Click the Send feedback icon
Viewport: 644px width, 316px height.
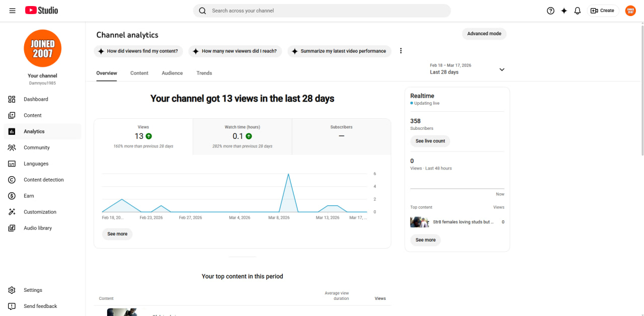(12, 306)
